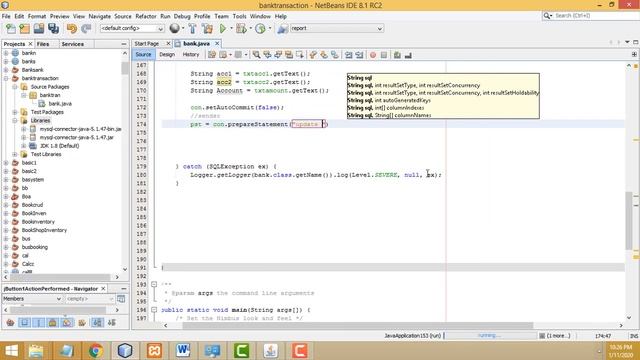Click the green Run Project icon
This screenshot has height=360, width=640.
point(223,29)
